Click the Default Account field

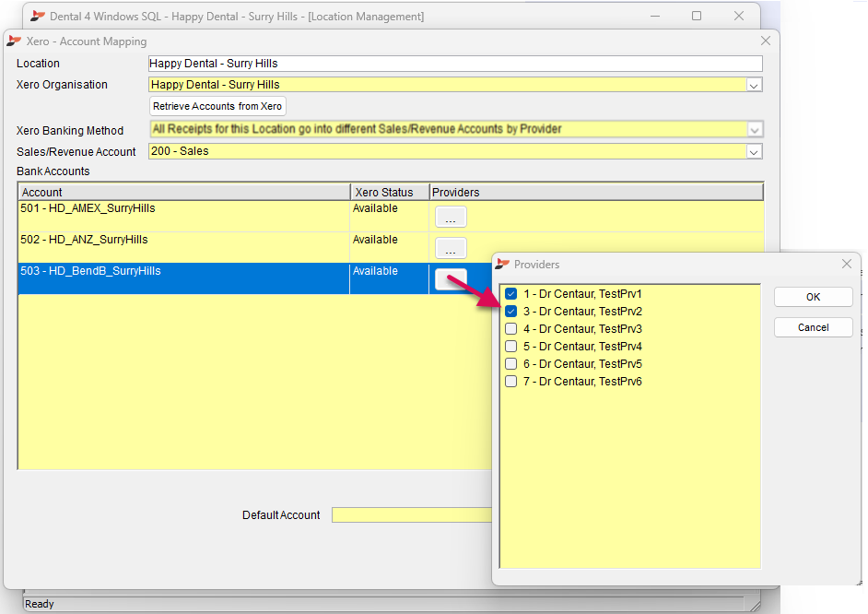tap(412, 515)
